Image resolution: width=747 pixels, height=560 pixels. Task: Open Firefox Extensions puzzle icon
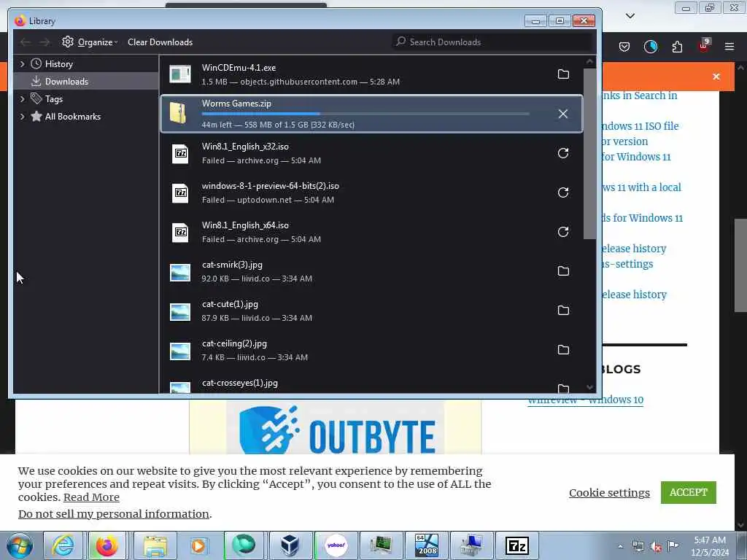click(x=677, y=47)
